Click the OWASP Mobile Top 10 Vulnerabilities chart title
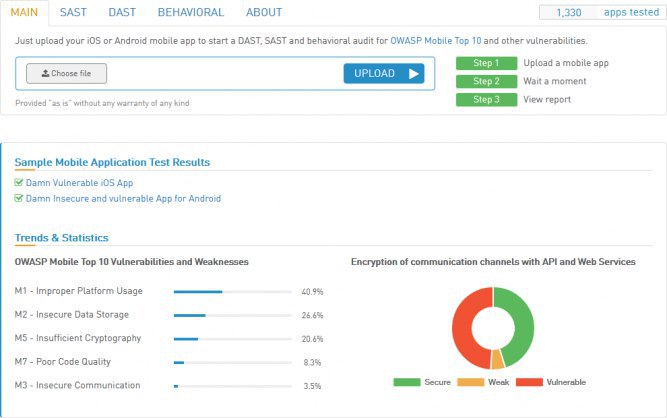 coord(131,262)
